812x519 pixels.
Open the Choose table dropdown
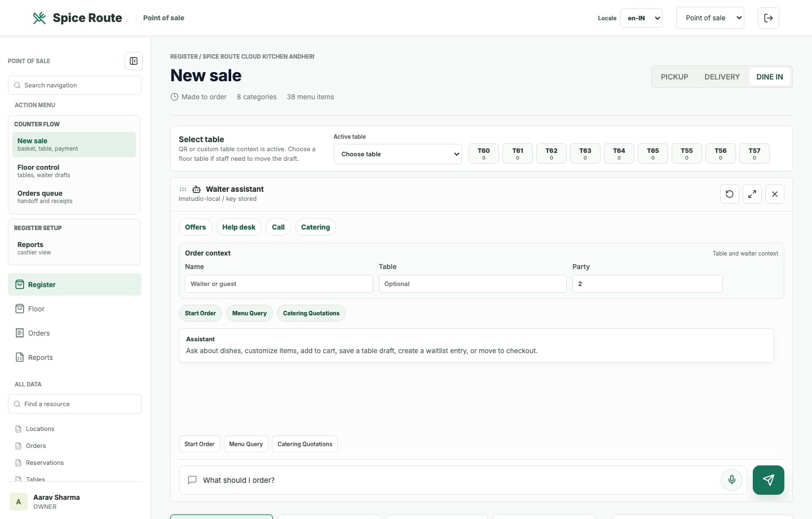point(398,154)
